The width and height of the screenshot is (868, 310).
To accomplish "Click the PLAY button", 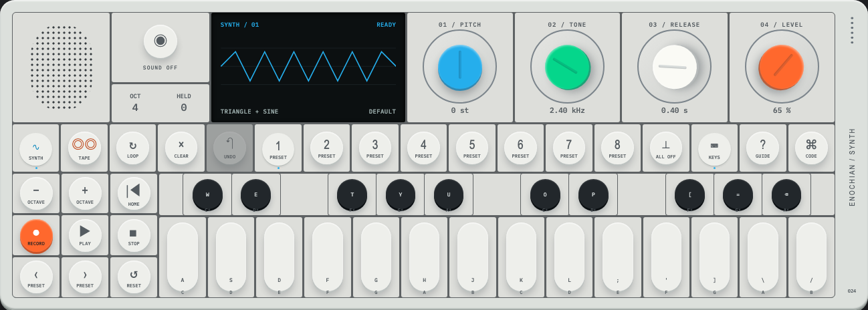I will pyautogui.click(x=85, y=236).
